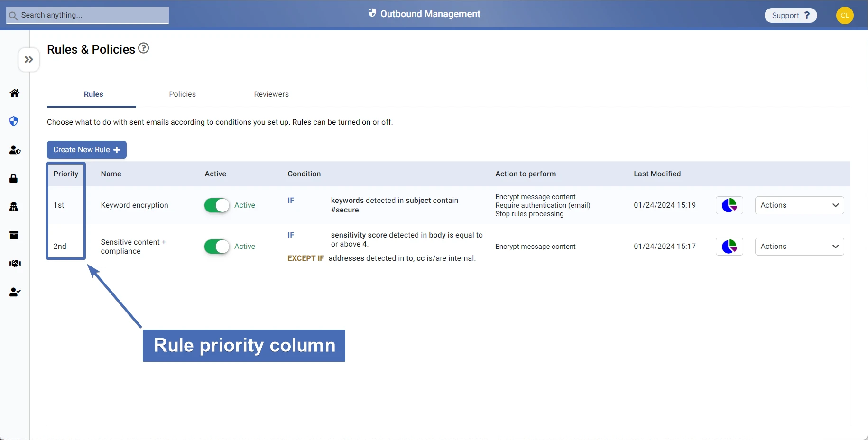Focus the Search anything field

click(88, 15)
